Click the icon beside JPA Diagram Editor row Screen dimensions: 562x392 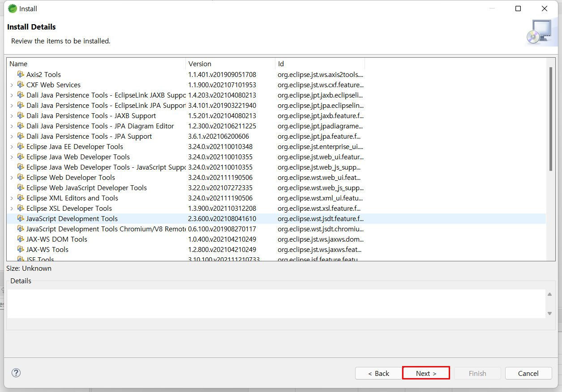tap(21, 126)
